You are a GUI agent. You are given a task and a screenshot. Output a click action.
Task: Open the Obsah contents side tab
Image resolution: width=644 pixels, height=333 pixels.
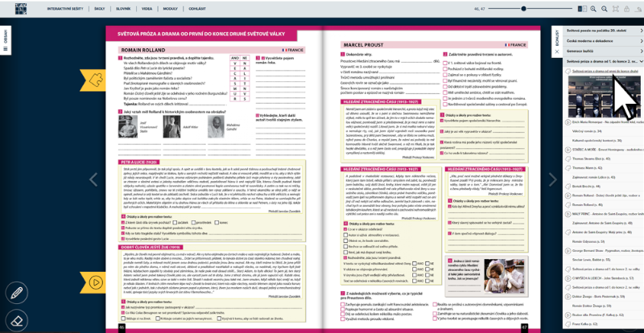coord(6,40)
